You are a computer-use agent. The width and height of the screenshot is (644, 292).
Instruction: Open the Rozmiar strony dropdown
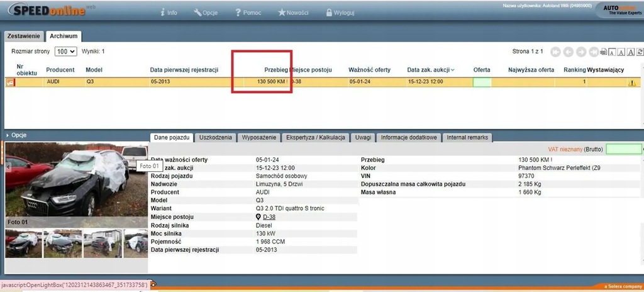click(x=65, y=52)
